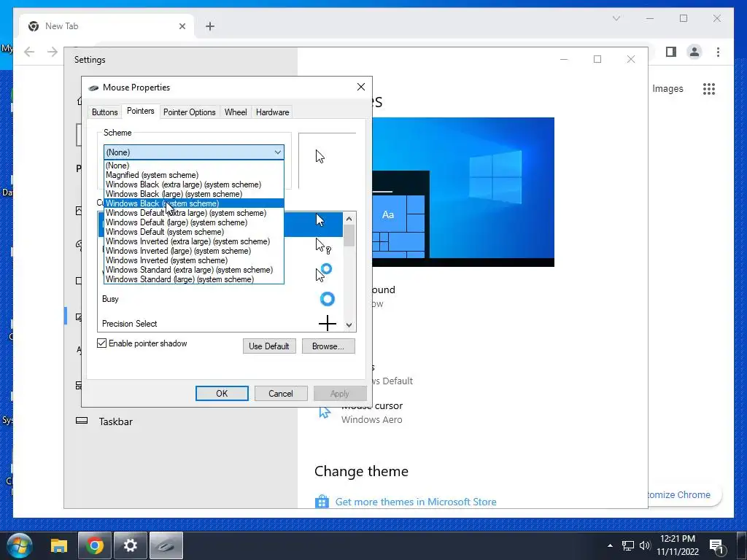Close the Mouse Properties dialog
The image size is (747, 560).
pos(361,87)
